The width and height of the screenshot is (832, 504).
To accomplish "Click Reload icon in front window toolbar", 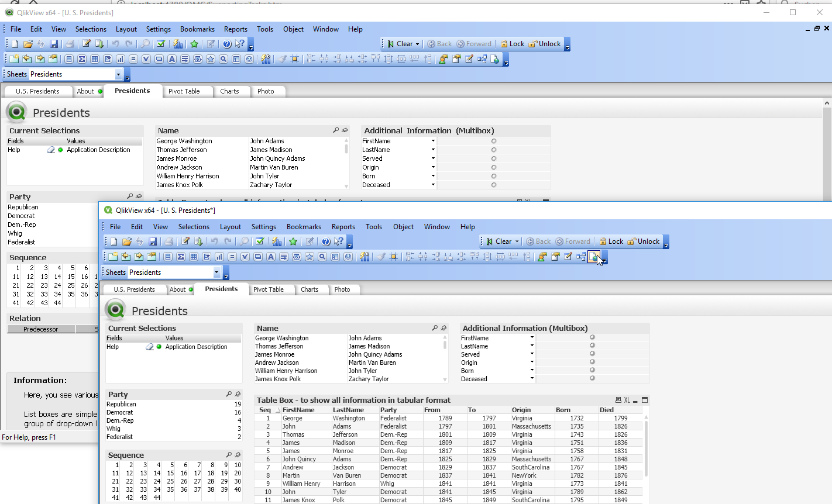I will coord(198,241).
